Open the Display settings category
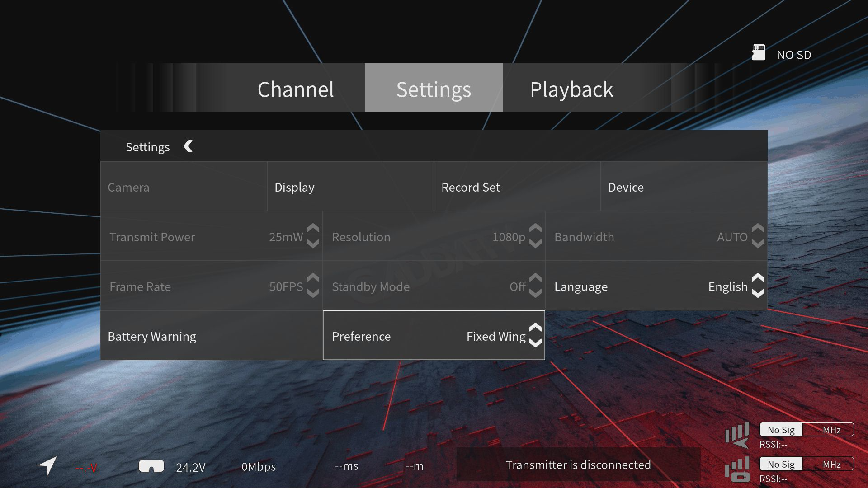 [350, 187]
